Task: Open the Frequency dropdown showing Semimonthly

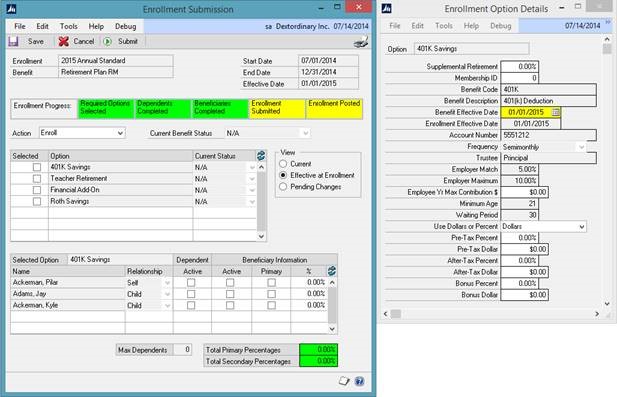Action: (582, 147)
